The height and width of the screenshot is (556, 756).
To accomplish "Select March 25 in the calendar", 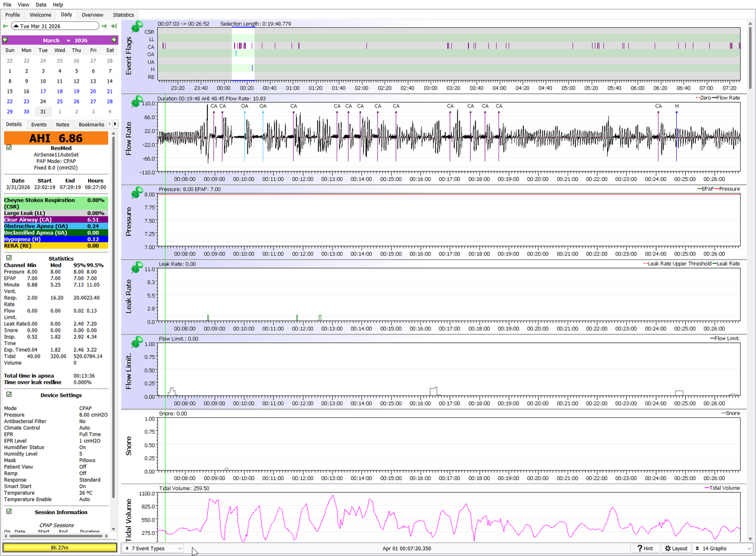I will click(60, 102).
